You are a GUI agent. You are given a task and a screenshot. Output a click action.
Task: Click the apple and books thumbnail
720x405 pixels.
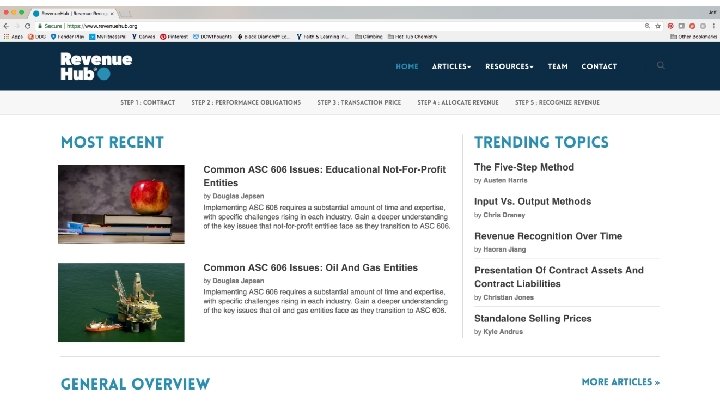click(x=121, y=204)
